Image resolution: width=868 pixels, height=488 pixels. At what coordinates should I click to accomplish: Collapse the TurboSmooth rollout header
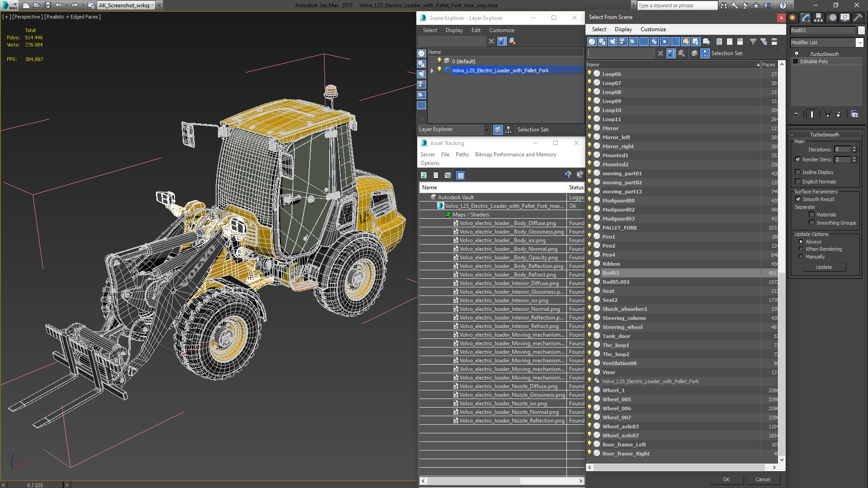pos(824,135)
